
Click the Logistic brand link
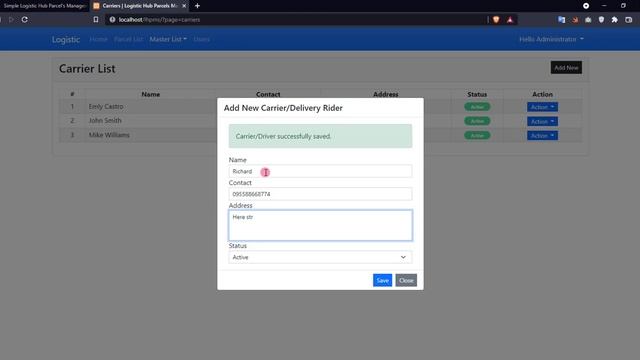point(66,39)
